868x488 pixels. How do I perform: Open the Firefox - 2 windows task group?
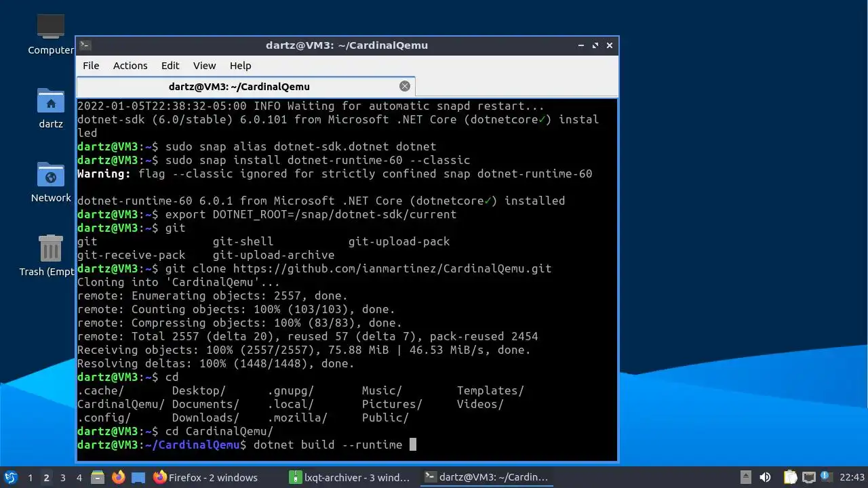coord(206,477)
